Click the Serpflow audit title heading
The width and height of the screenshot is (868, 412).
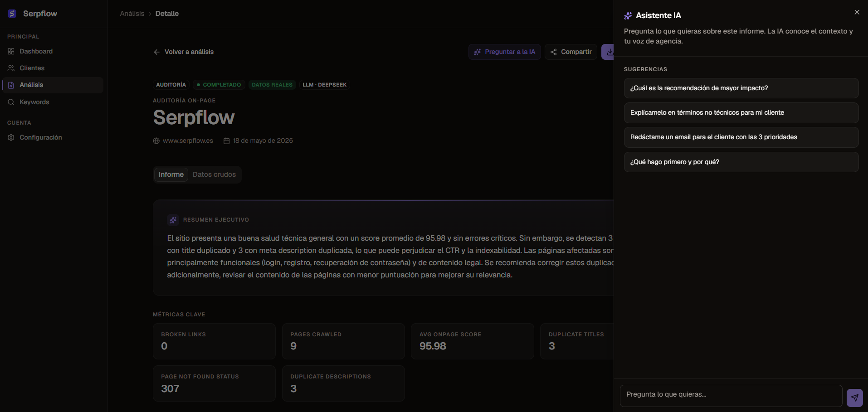coord(194,118)
